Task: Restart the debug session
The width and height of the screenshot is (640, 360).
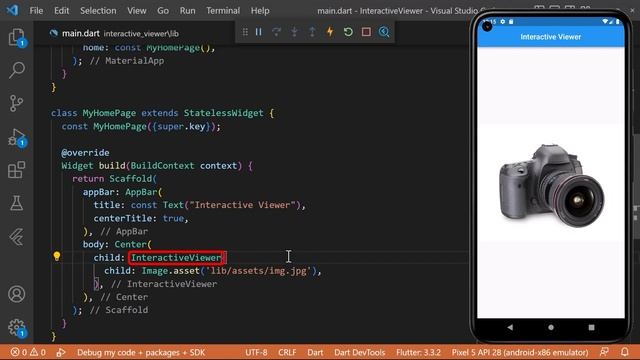Action: coord(348,32)
